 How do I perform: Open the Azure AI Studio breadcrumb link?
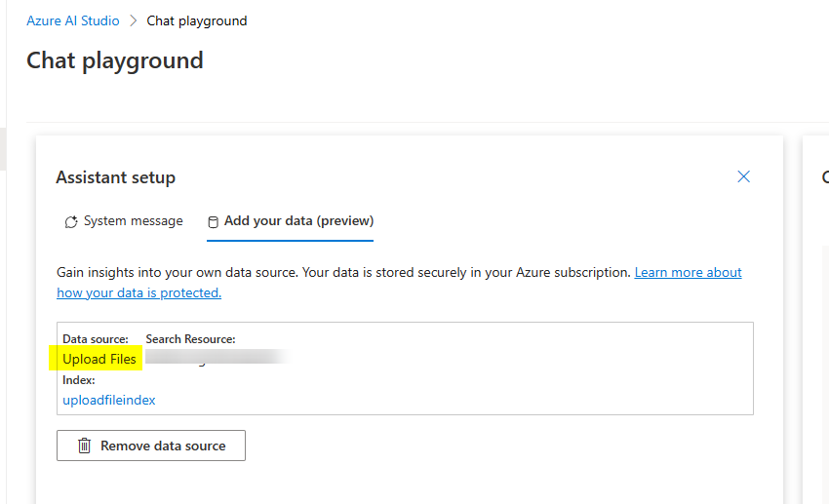73,20
